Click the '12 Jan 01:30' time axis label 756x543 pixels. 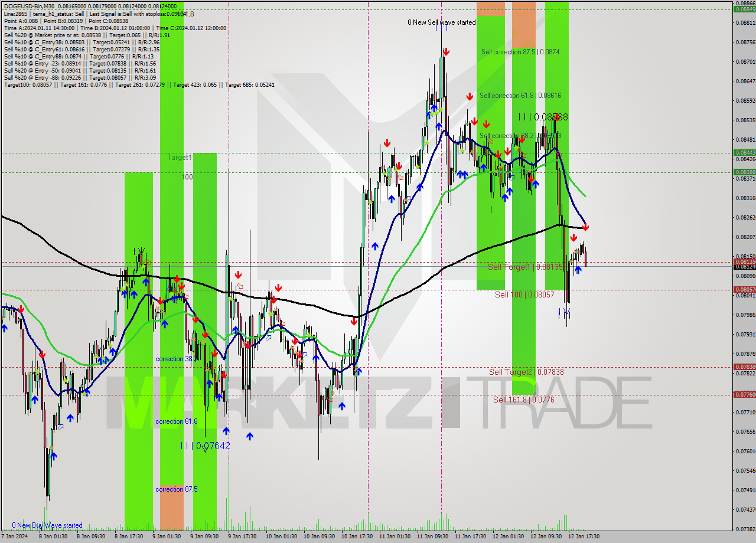[x=508, y=537]
